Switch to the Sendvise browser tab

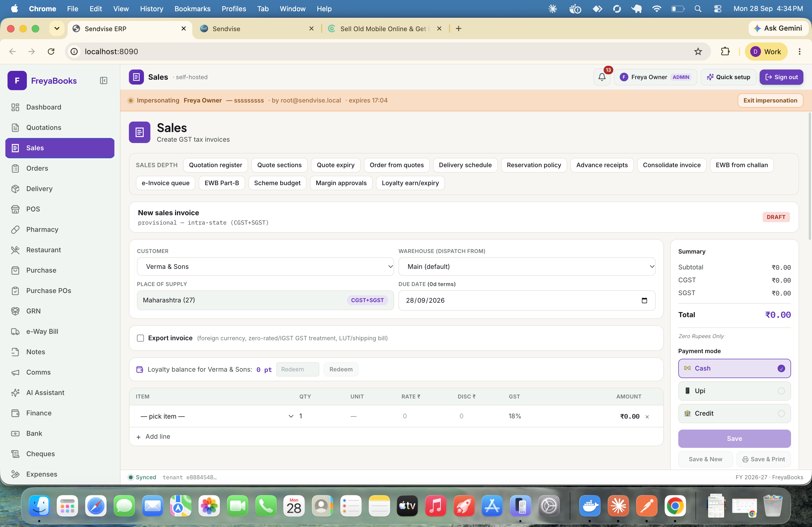(x=256, y=29)
